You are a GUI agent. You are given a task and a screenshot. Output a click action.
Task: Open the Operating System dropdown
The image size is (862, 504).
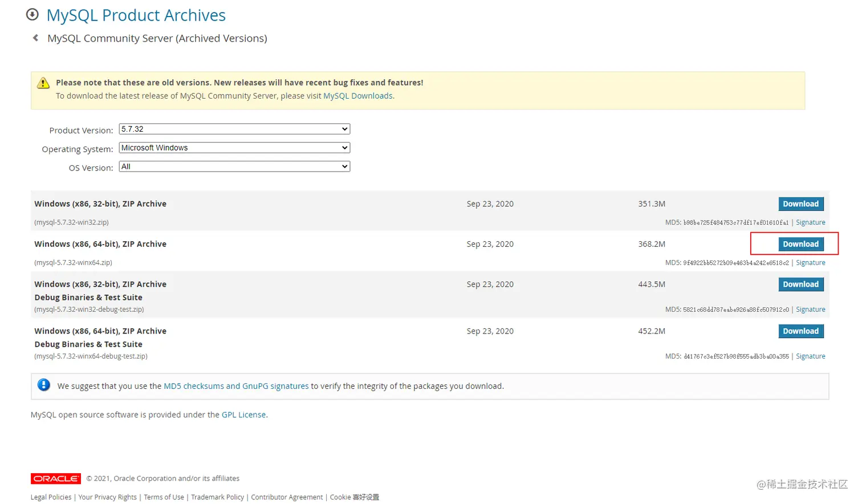pyautogui.click(x=234, y=148)
